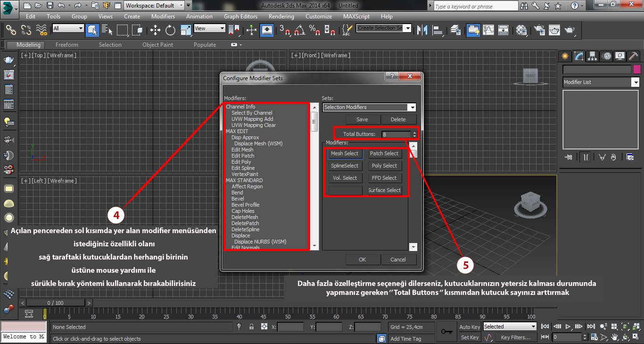644x344 pixels.
Task: Open Rendered Frame Window icon
Action: (554, 30)
